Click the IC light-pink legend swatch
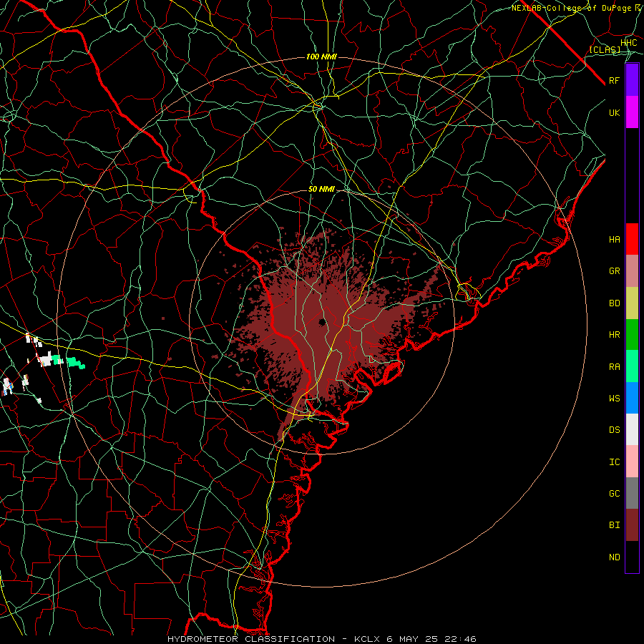The image size is (644, 644). 632,462
